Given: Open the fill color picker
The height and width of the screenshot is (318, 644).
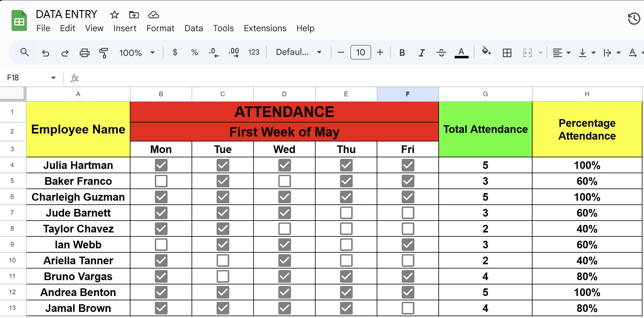Looking at the screenshot, I should (x=486, y=52).
